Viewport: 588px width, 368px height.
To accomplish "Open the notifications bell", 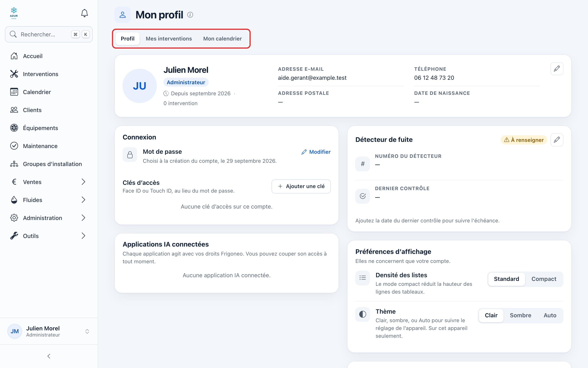I will coord(84,13).
